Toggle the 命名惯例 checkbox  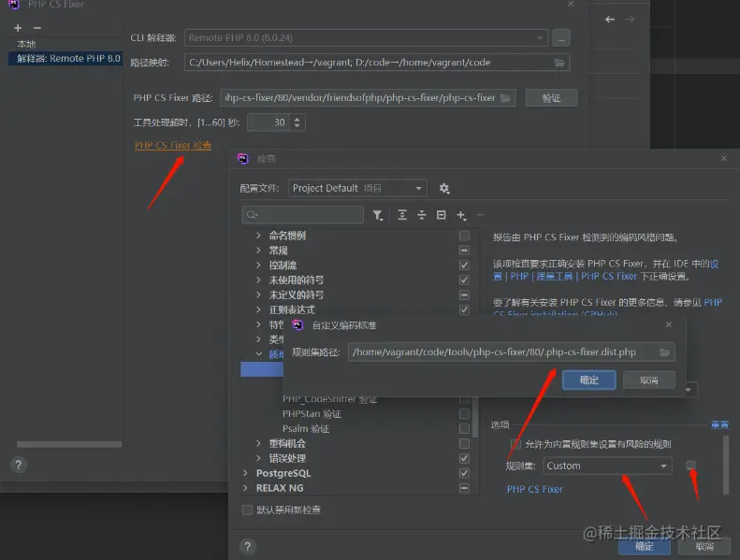pos(464,235)
